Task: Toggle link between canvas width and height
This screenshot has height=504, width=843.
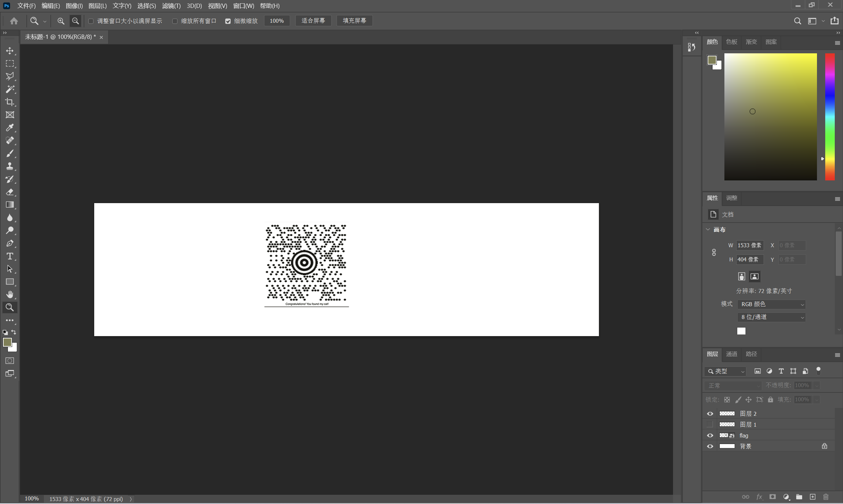Action: coord(714,252)
